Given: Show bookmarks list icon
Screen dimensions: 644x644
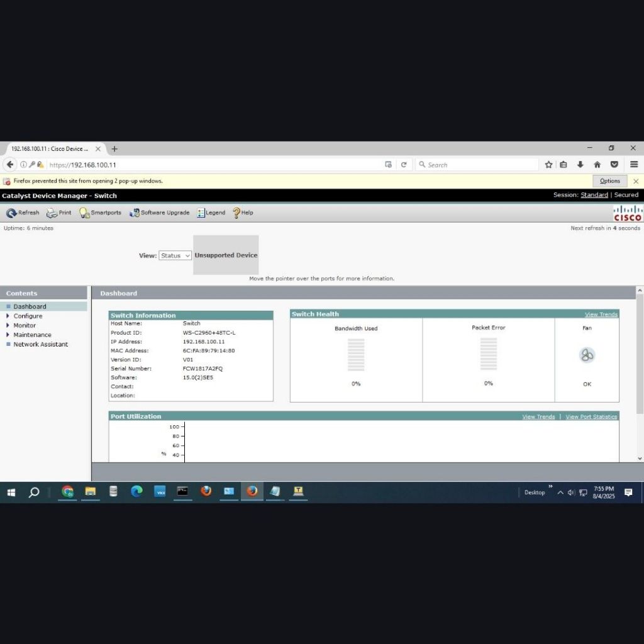Looking at the screenshot, I should tap(563, 165).
